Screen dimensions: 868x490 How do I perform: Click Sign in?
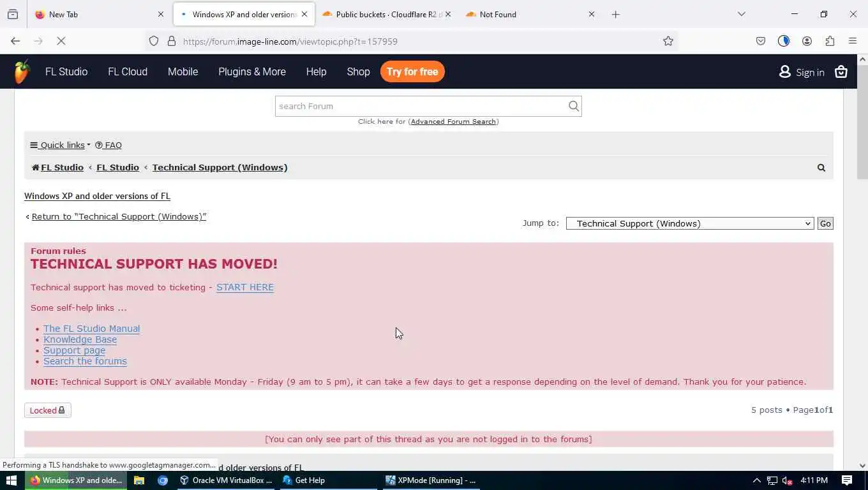click(x=802, y=72)
